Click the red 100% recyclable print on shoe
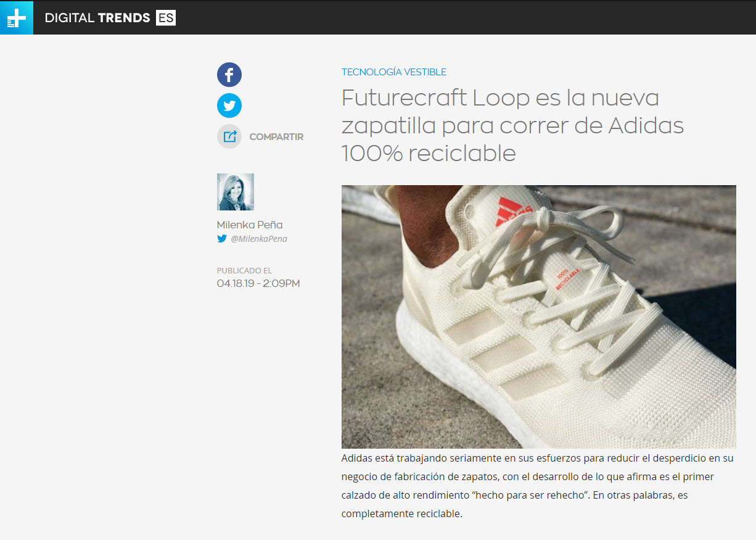Viewport: 756px width, 540px height. pyautogui.click(x=567, y=278)
